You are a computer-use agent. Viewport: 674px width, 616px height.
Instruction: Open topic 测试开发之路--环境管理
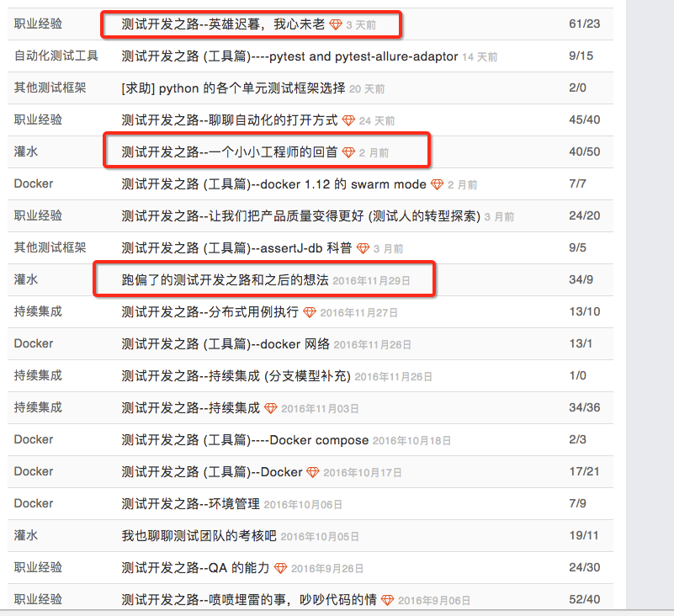pyautogui.click(x=191, y=503)
